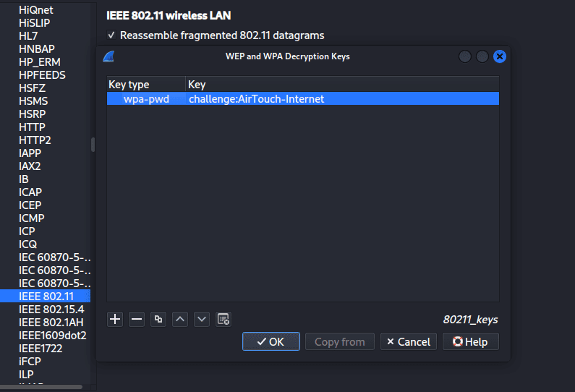Duplicate the selected key entry
Viewport: 575px width, 392px height.
158,319
